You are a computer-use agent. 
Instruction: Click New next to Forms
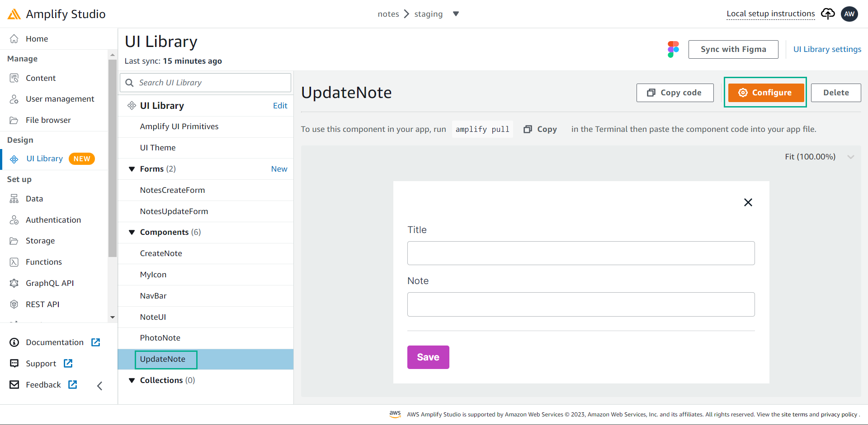pos(279,169)
